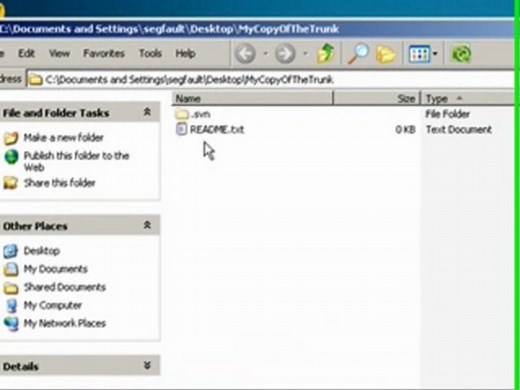Open the My Documents link
The width and height of the screenshot is (520, 390).
tap(56, 269)
